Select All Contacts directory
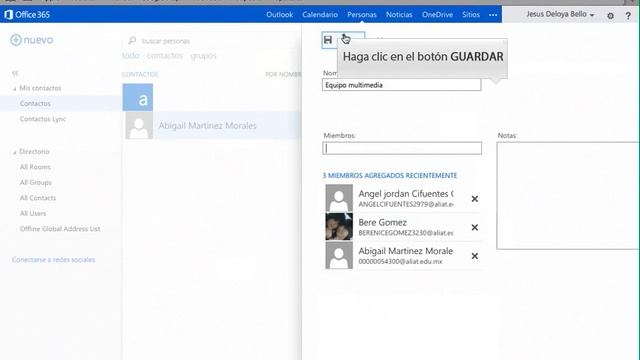 pyautogui.click(x=38, y=198)
